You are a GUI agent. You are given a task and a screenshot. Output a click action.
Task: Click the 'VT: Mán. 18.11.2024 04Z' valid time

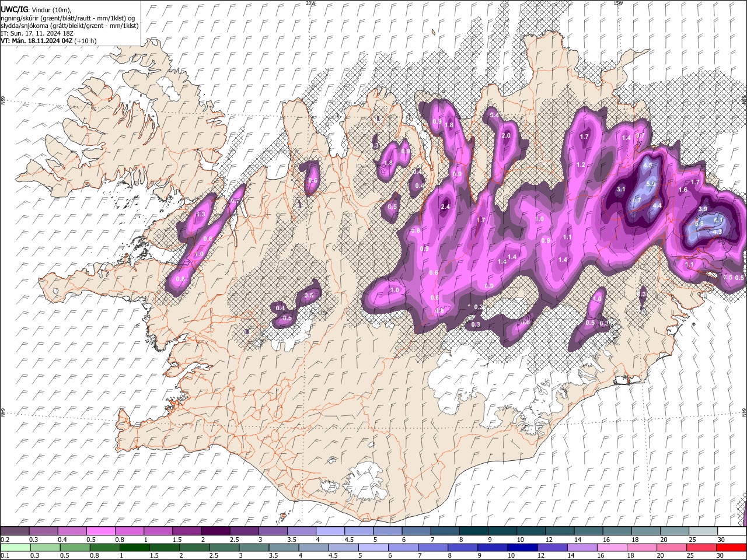[37, 41]
